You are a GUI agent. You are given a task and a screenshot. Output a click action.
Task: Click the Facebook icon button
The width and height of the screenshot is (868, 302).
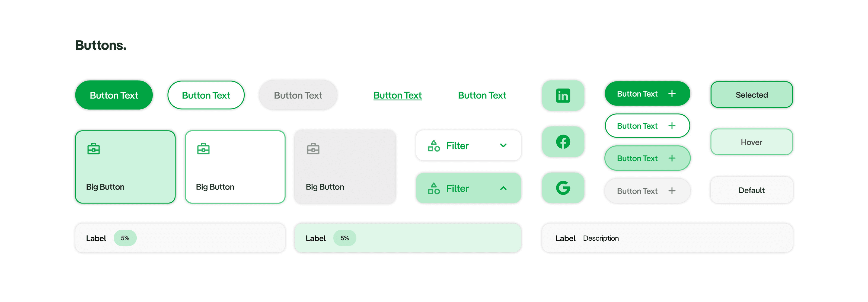click(x=563, y=142)
